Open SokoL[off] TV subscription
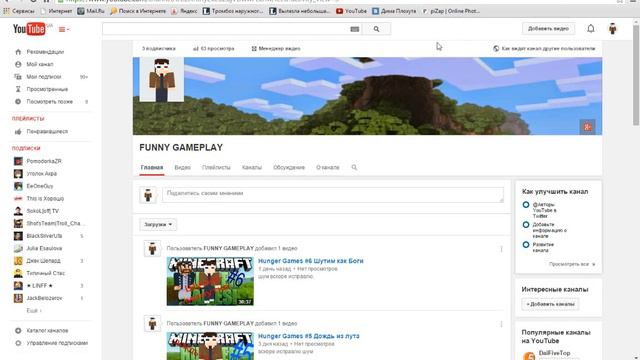 coord(42,211)
